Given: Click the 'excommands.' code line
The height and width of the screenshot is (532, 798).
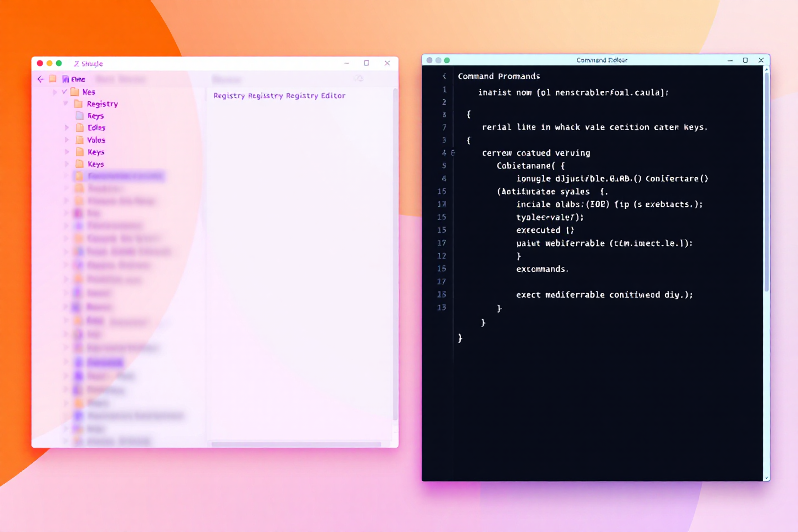Looking at the screenshot, I should coord(543,269).
